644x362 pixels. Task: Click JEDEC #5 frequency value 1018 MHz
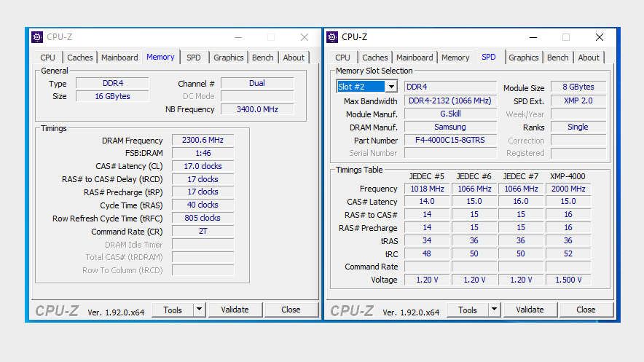[427, 189]
